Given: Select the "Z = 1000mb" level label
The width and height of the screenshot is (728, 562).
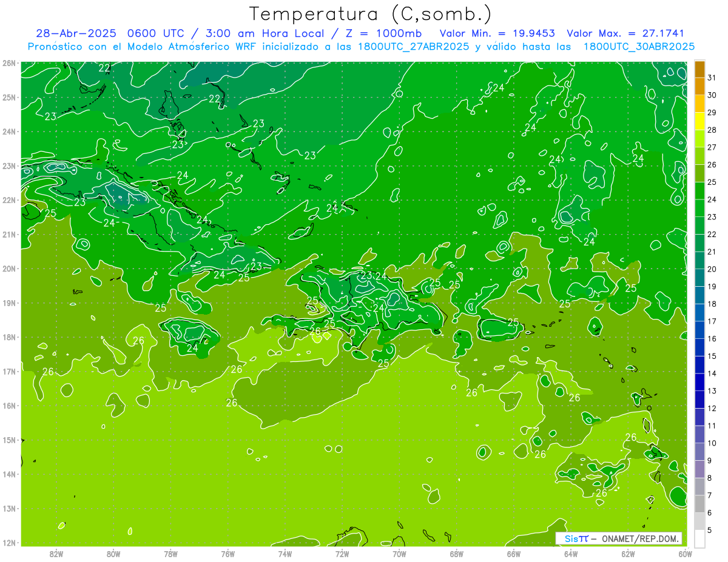Looking at the screenshot, I should coord(383,33).
